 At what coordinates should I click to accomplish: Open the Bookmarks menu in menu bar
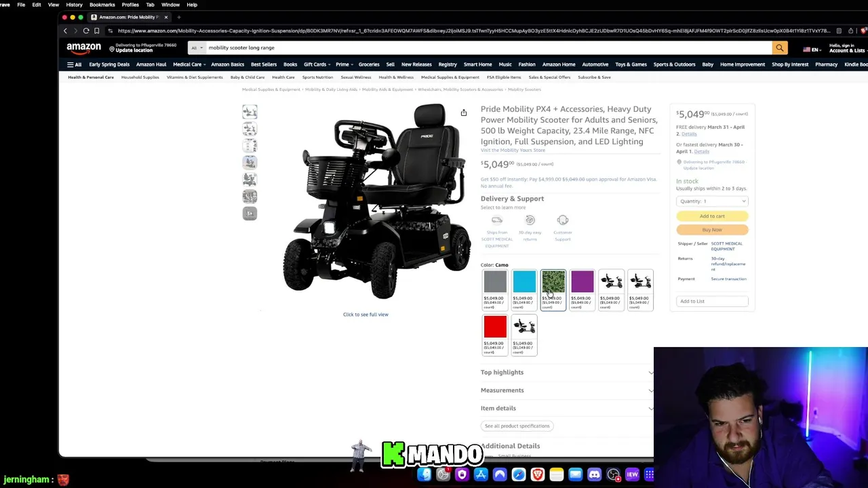[x=102, y=5]
